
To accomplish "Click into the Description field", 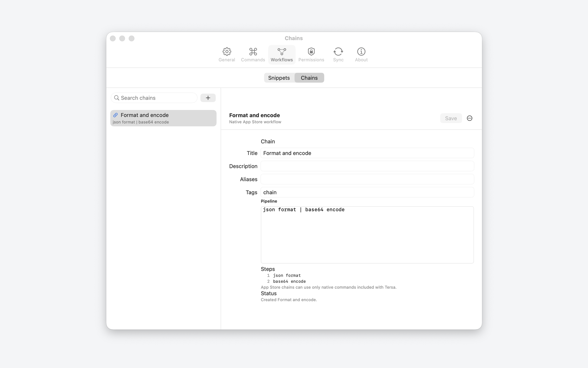I will tap(367, 166).
